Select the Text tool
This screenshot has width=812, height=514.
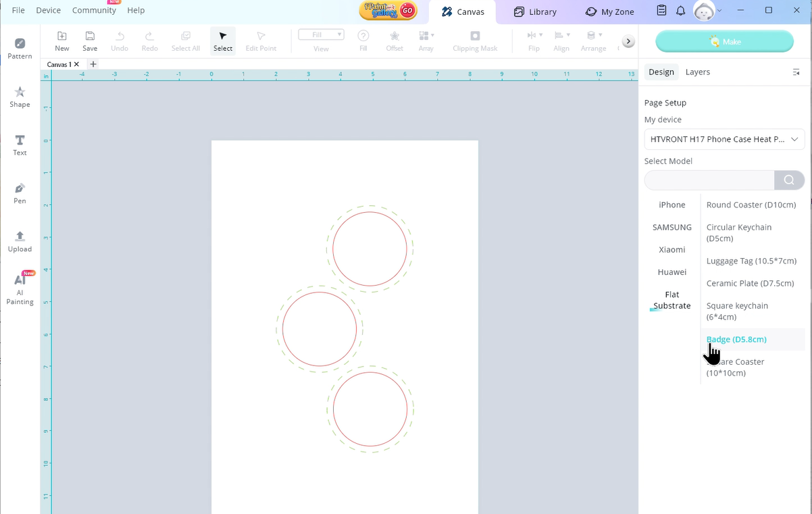[x=20, y=145]
